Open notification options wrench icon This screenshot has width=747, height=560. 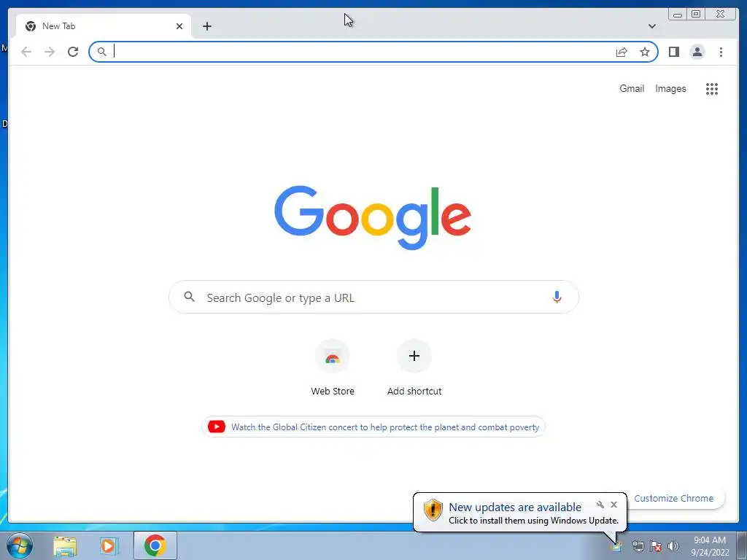600,505
